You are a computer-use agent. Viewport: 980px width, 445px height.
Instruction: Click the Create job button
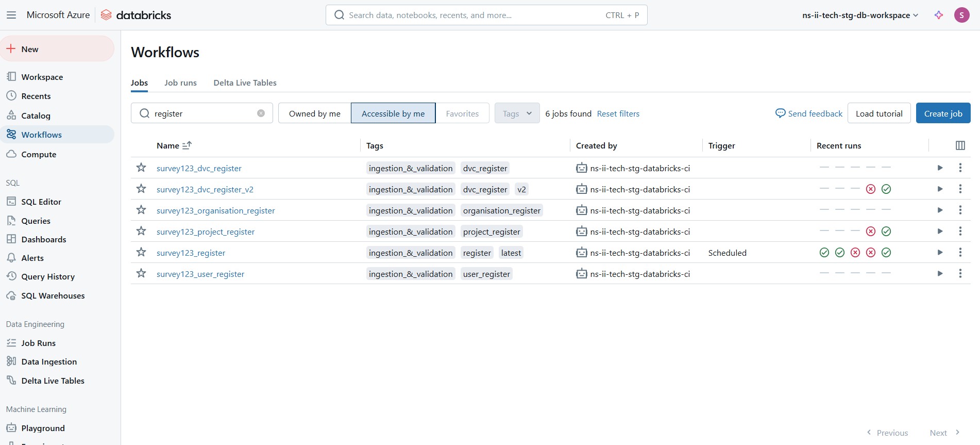tap(943, 113)
